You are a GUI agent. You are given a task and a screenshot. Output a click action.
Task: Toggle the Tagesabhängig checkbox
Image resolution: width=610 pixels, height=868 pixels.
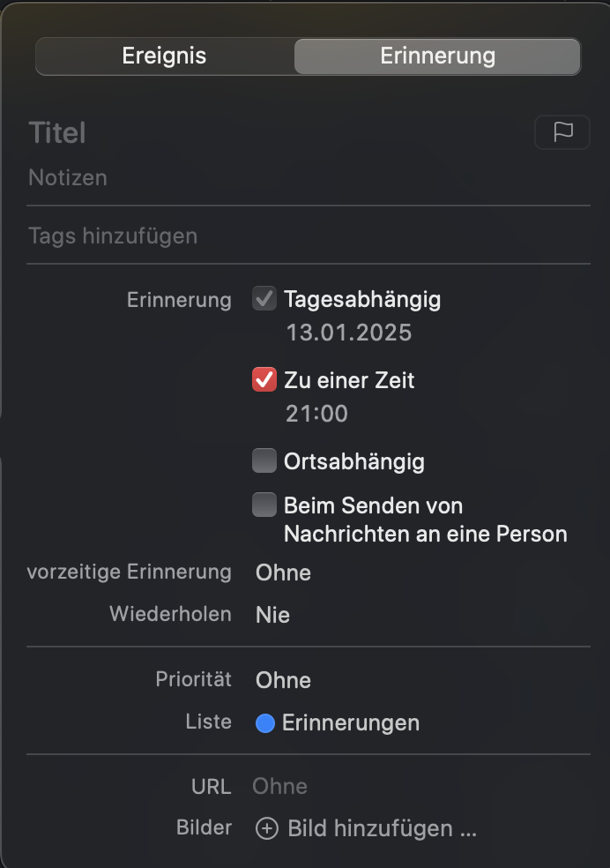pyautogui.click(x=264, y=299)
